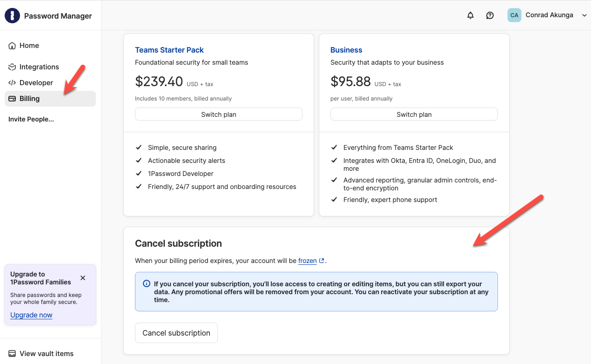Click "Everything from Teams Starter Pack" text

coord(398,148)
